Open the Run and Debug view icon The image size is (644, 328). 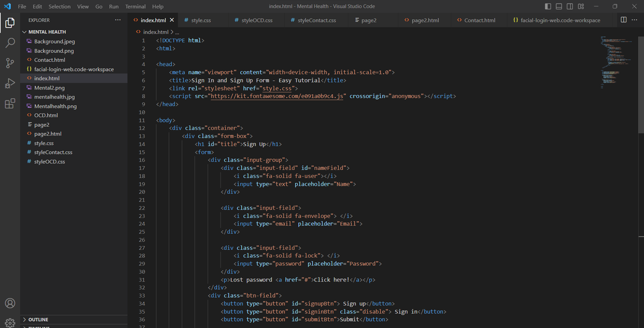10,83
